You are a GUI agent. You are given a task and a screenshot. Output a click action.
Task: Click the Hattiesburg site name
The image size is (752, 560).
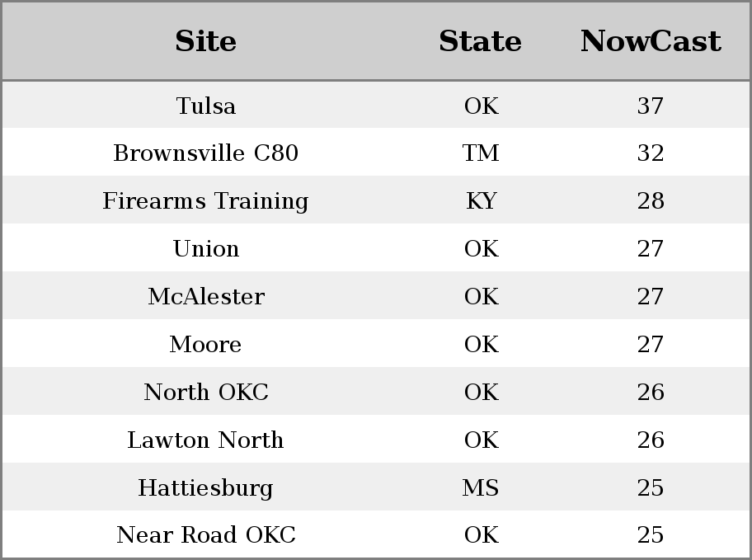[206, 487]
